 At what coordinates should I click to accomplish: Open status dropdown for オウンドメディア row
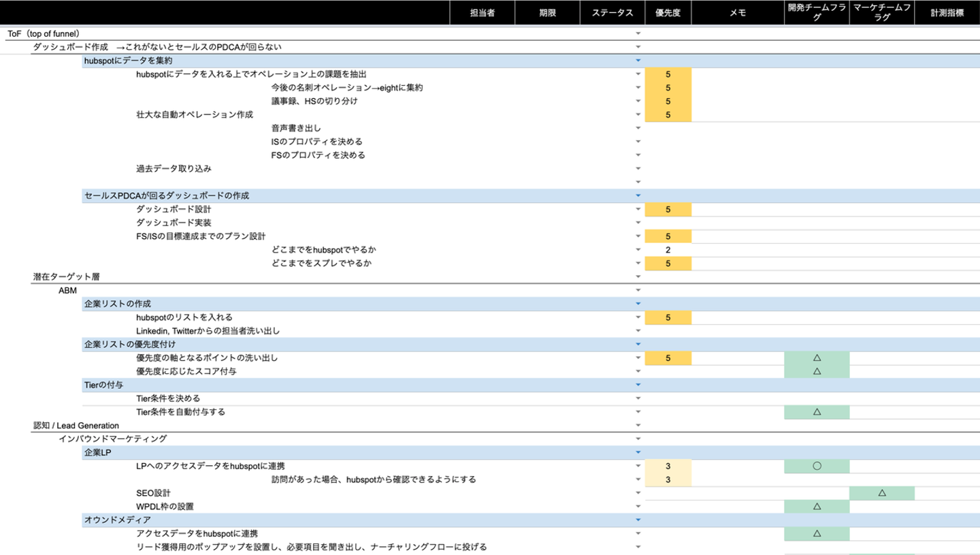tap(638, 520)
